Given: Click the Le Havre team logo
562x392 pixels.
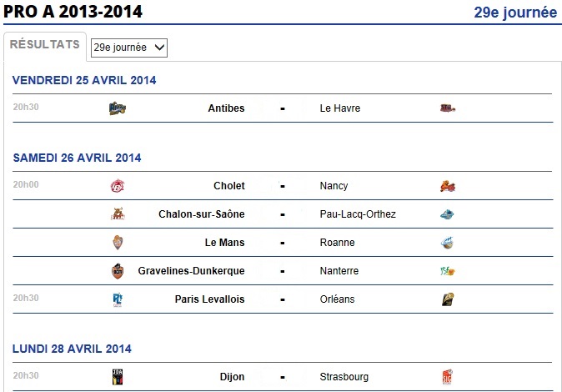Looking at the screenshot, I should pyautogui.click(x=448, y=108).
